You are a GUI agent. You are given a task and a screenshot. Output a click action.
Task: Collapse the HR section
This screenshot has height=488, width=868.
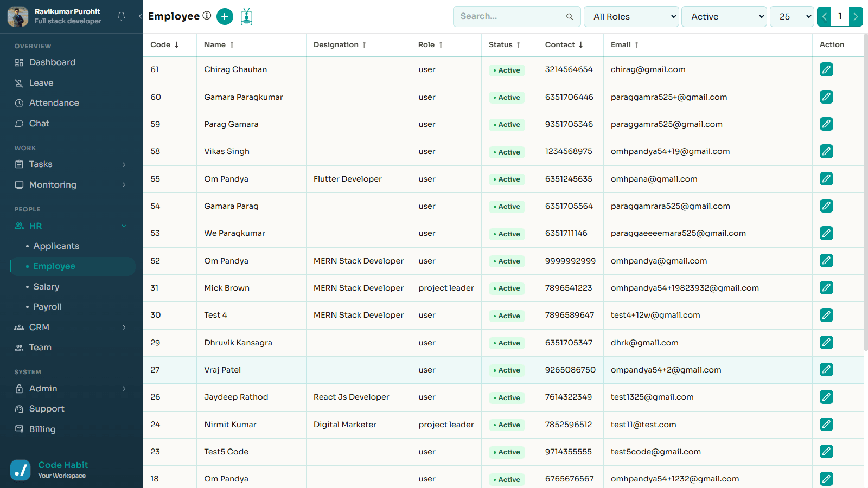[72, 226]
